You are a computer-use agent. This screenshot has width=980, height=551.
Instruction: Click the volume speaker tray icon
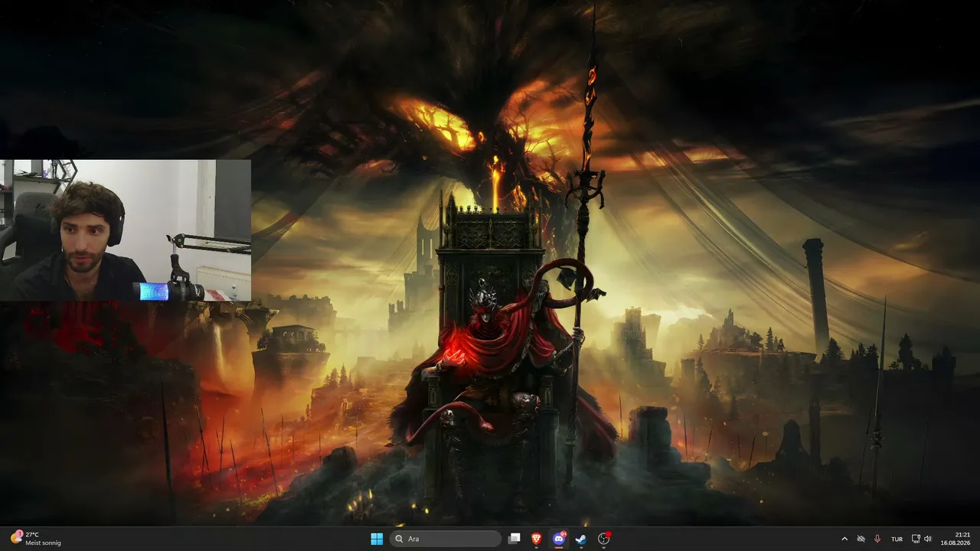tap(928, 539)
